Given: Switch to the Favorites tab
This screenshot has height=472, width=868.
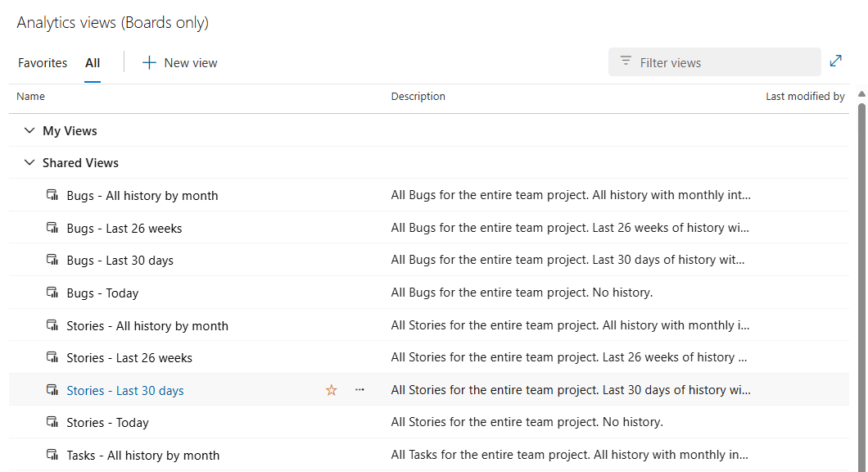Looking at the screenshot, I should click(43, 63).
